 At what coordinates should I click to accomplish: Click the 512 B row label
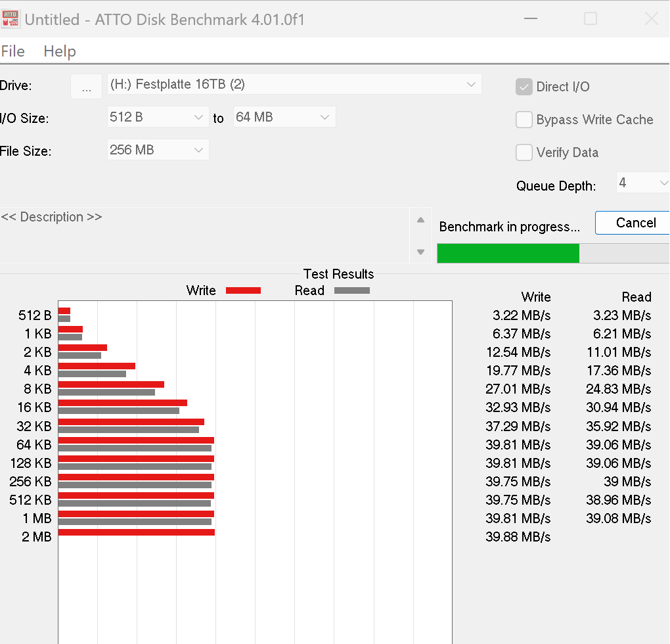[35, 315]
